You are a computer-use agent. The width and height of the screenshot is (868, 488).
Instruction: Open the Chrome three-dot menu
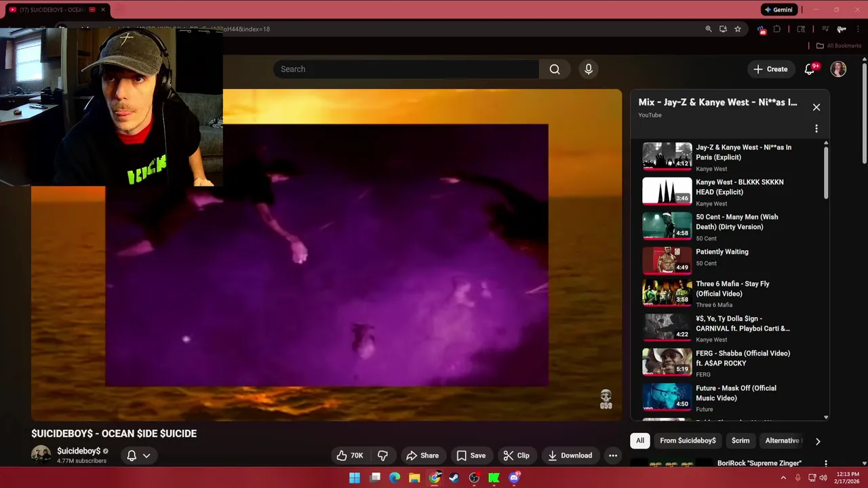pyautogui.click(x=858, y=29)
